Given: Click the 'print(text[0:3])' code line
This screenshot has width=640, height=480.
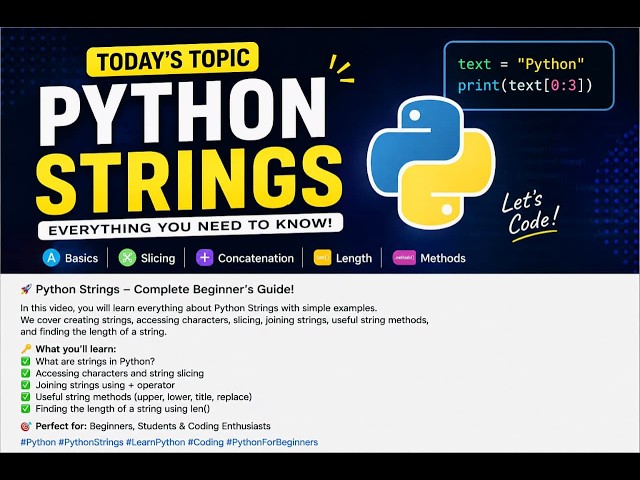Looking at the screenshot, I should [x=525, y=86].
